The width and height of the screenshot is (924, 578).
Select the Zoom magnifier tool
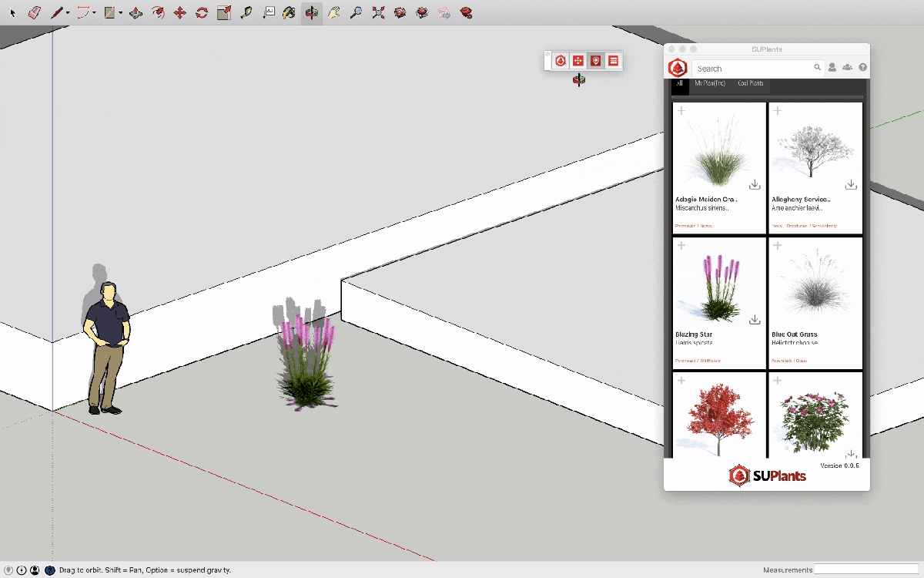[x=356, y=12]
